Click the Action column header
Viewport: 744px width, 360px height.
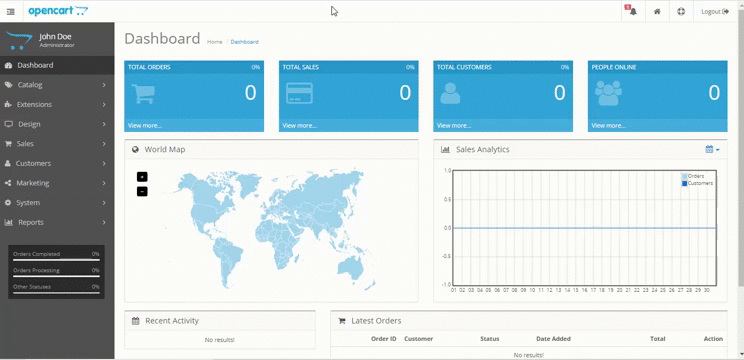click(x=713, y=339)
